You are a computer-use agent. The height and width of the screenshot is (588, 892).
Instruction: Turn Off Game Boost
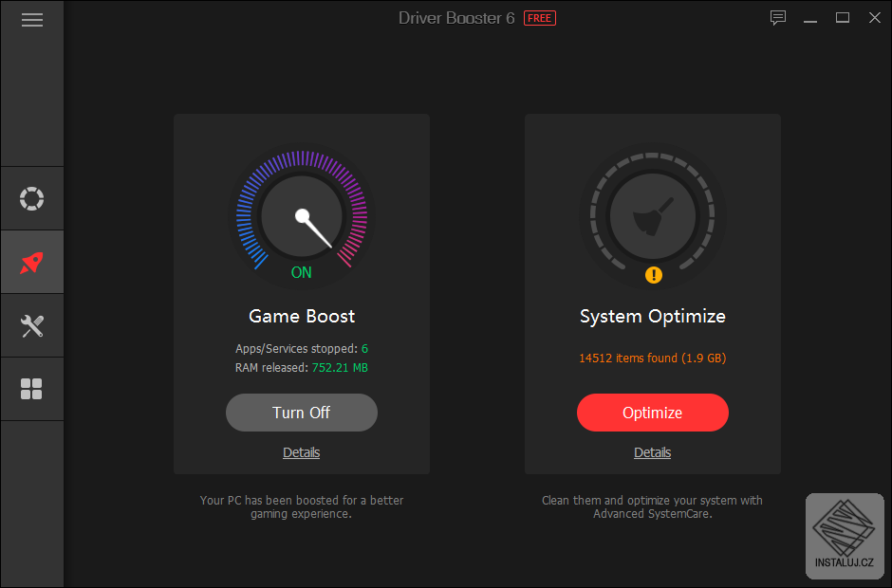pos(302,413)
